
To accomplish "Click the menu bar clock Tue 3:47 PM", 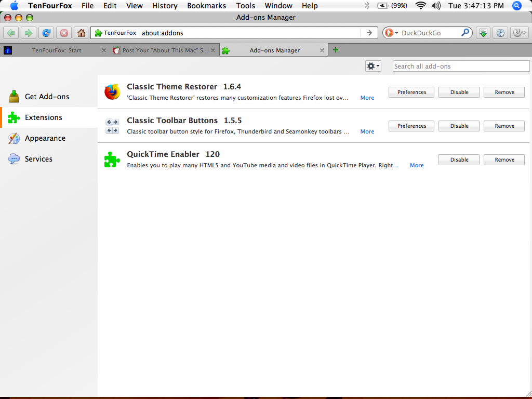I will coord(476,5).
